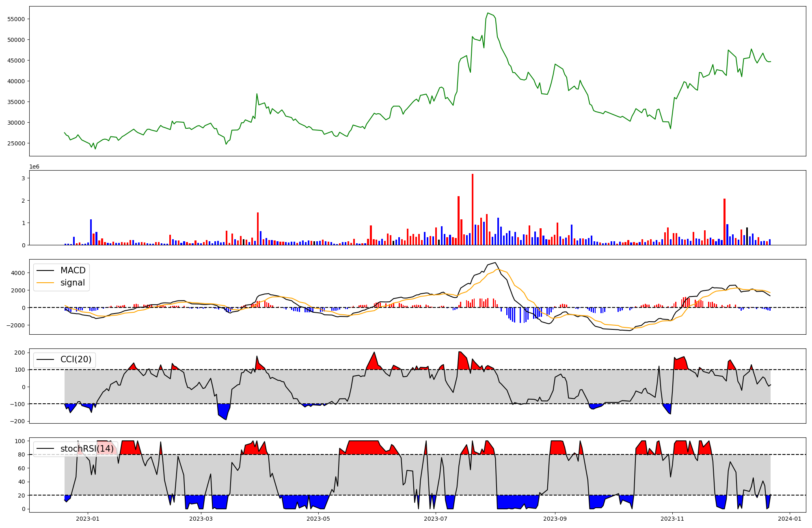The image size is (812, 528).
Task: Click the MACD legend label
Action: coord(73,270)
